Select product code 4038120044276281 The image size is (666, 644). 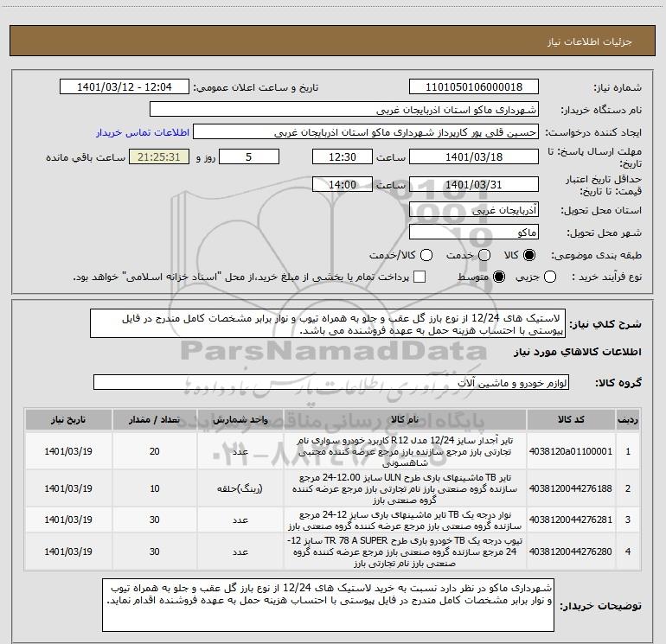point(571,520)
